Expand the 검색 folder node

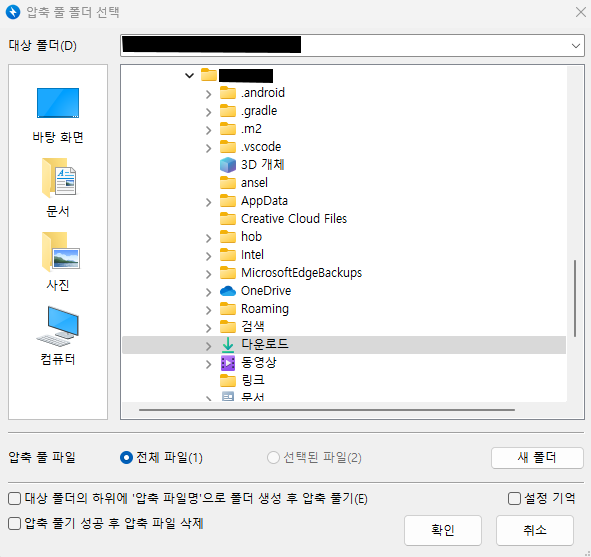(208, 328)
